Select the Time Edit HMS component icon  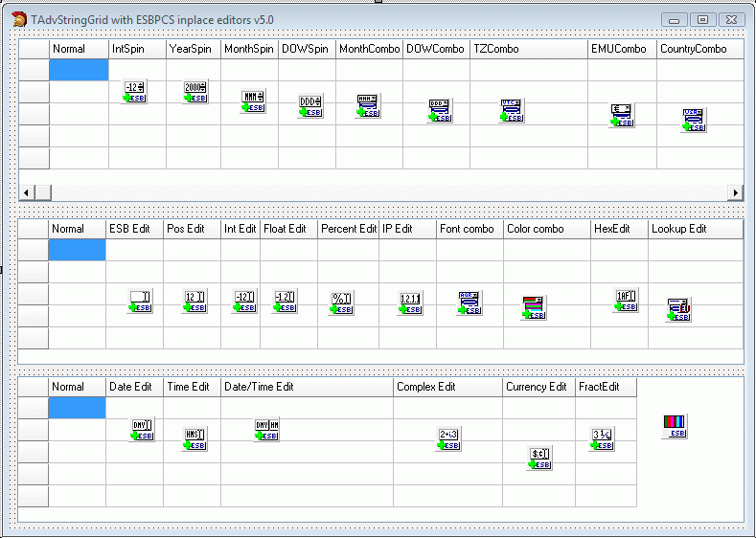point(195,439)
